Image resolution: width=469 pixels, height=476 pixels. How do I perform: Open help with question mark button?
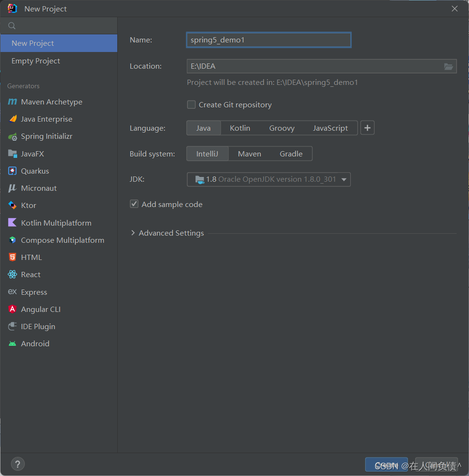pos(18,464)
